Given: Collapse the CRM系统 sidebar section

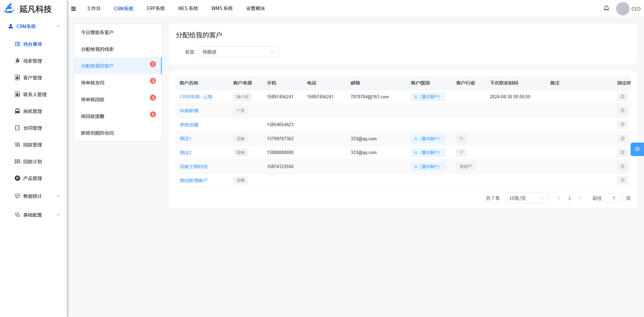Looking at the screenshot, I should 58,26.
